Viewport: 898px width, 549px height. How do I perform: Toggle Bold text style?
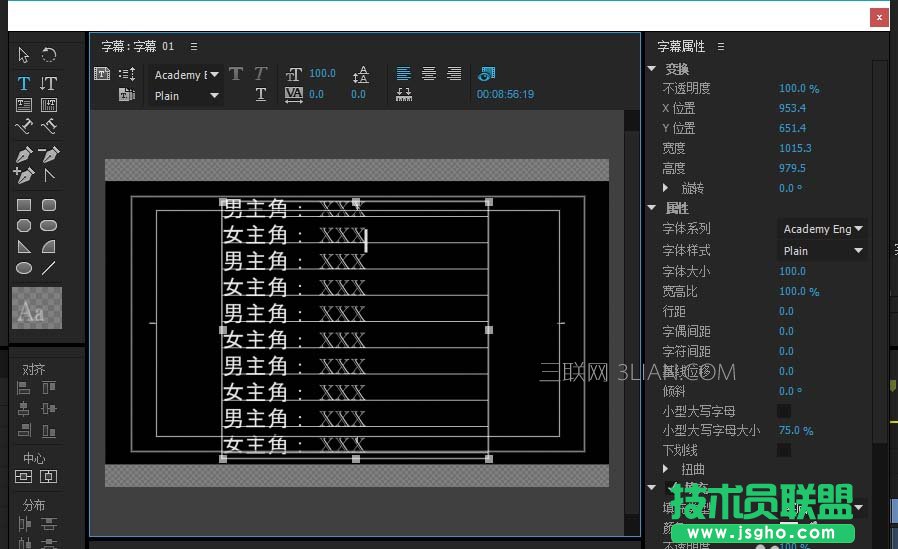235,74
